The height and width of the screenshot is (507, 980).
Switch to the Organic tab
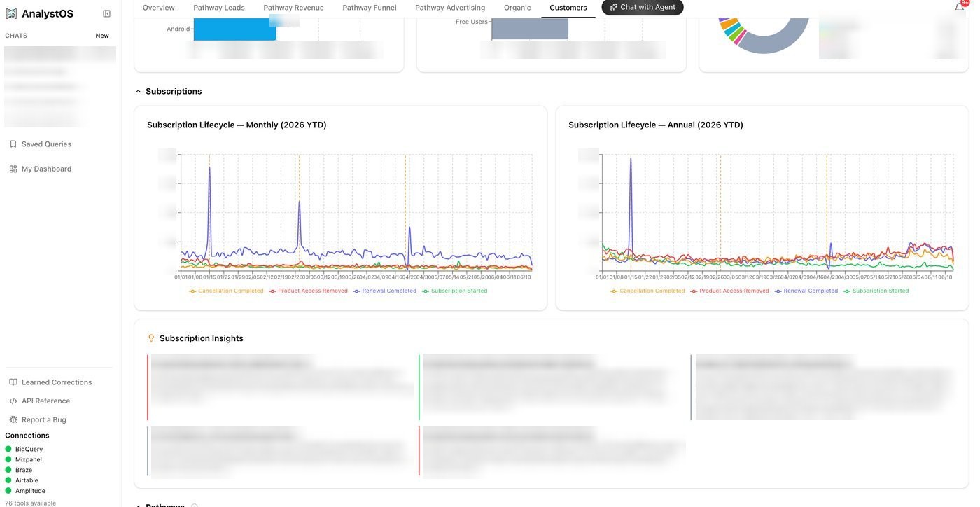pyautogui.click(x=517, y=8)
